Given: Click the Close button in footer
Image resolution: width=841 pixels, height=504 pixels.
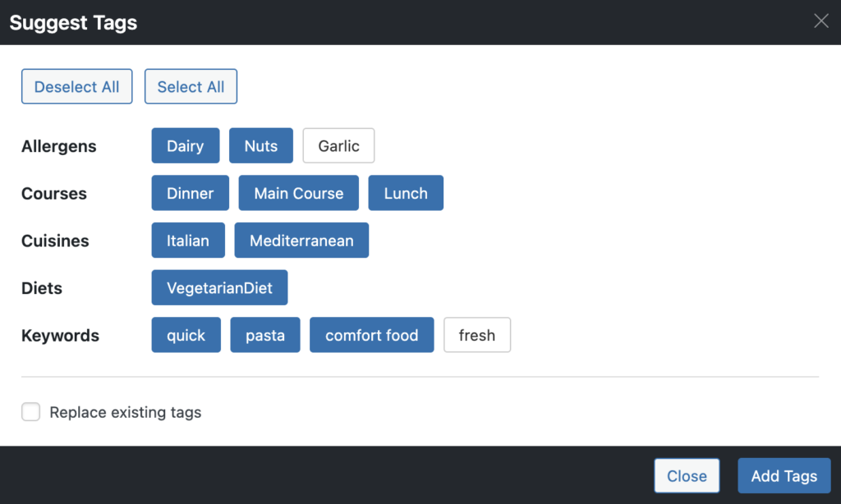Looking at the screenshot, I should [x=687, y=476].
